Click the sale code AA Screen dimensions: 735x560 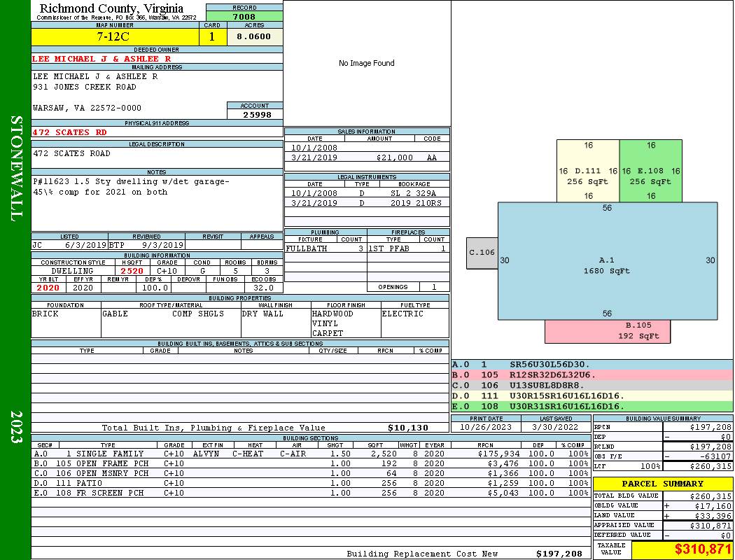click(x=432, y=158)
